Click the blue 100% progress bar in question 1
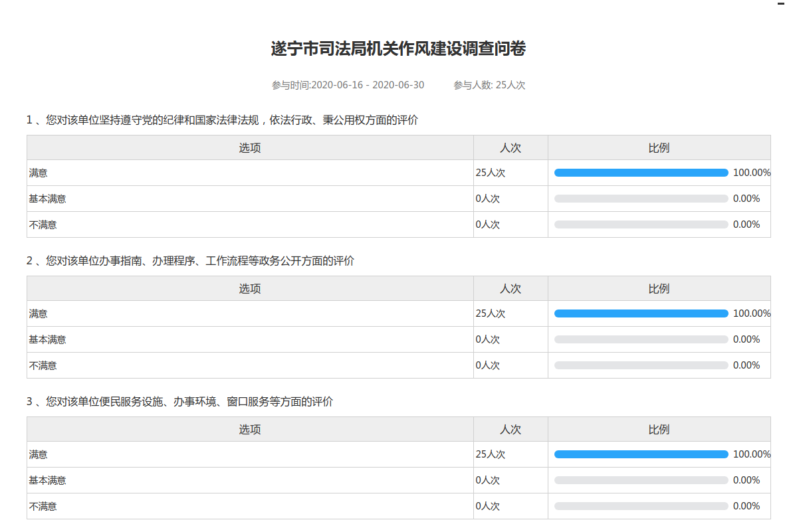Screen dimensions: 789x532 click(641, 173)
